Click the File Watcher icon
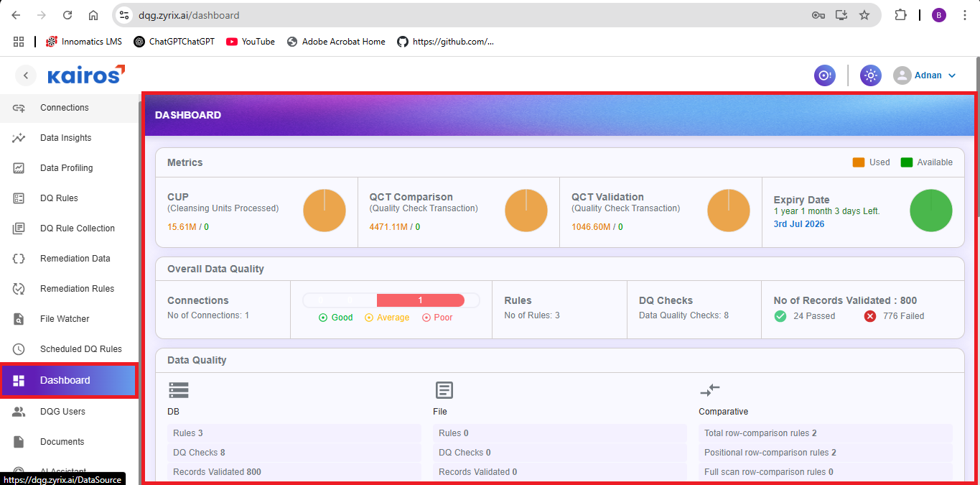 (19, 319)
